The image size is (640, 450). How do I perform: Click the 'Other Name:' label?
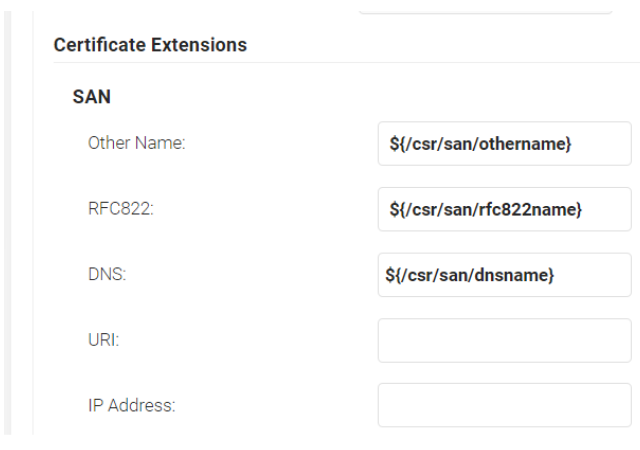137,143
